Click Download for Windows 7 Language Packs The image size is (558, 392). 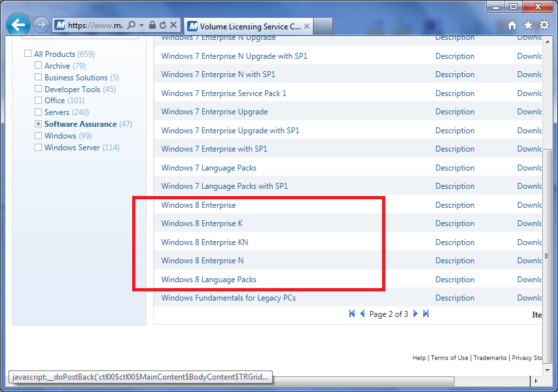[x=529, y=168]
